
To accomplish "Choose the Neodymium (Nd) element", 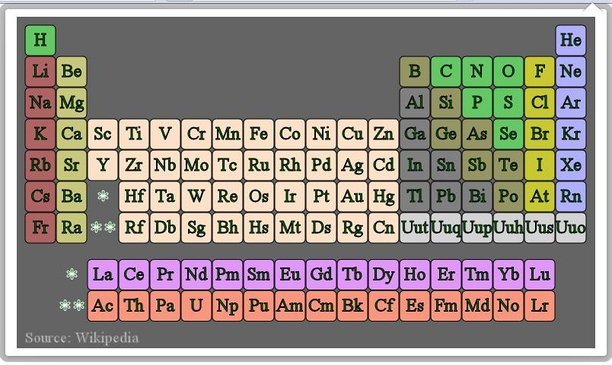I will (x=196, y=274).
